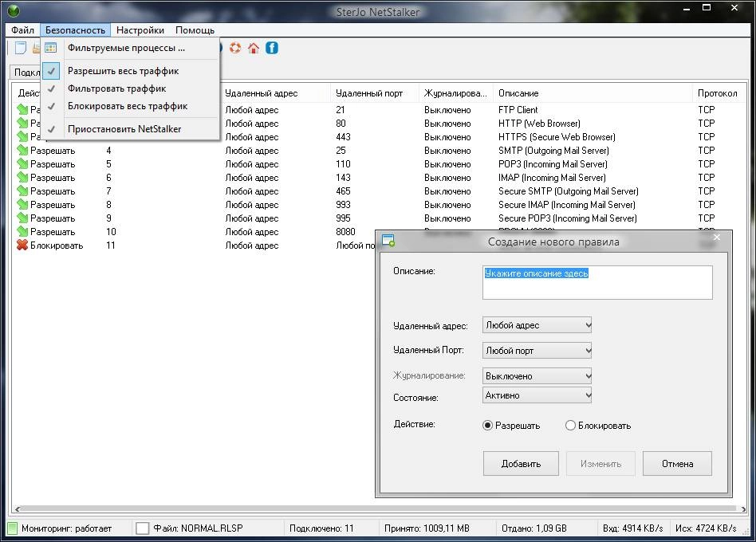Close the Создание нового правила dialog
Image resolution: width=756 pixels, height=542 pixels.
point(717,237)
